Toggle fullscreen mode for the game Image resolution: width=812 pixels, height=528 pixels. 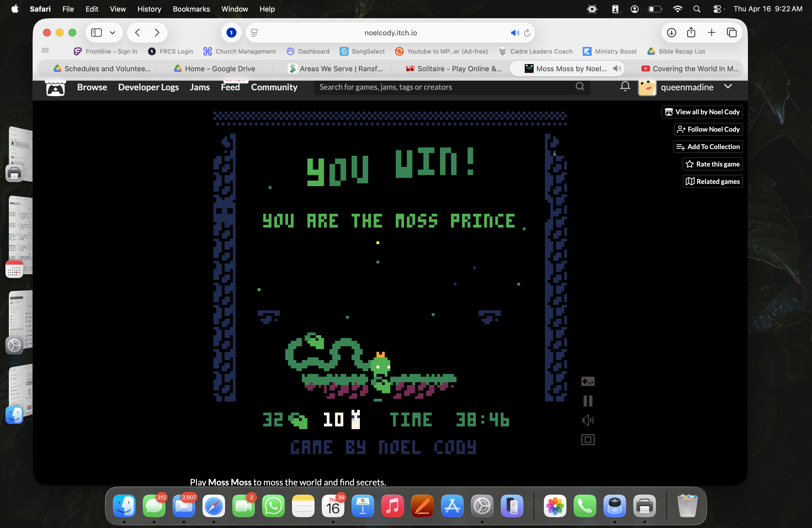pos(587,440)
